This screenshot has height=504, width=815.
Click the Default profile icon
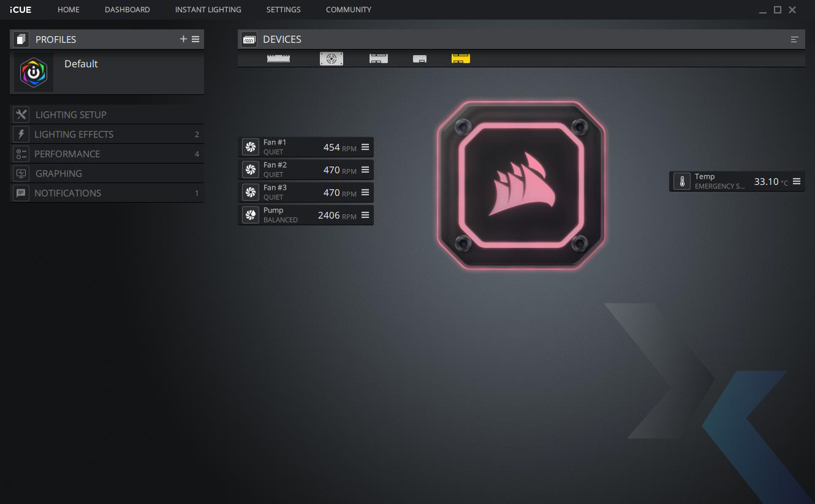[34, 72]
